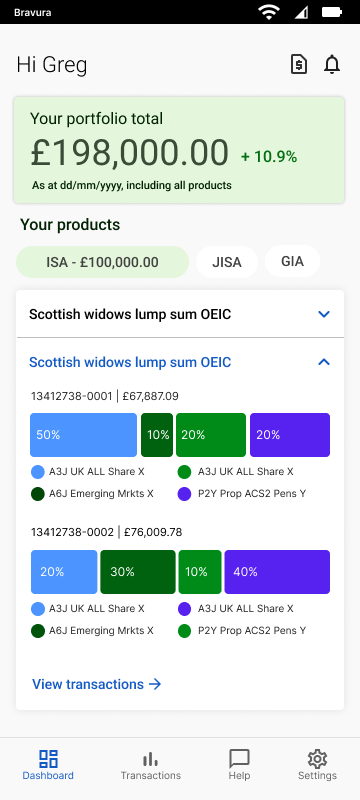Select account 13412738-0002 row
The height and width of the screenshot is (800, 360).
point(107,532)
